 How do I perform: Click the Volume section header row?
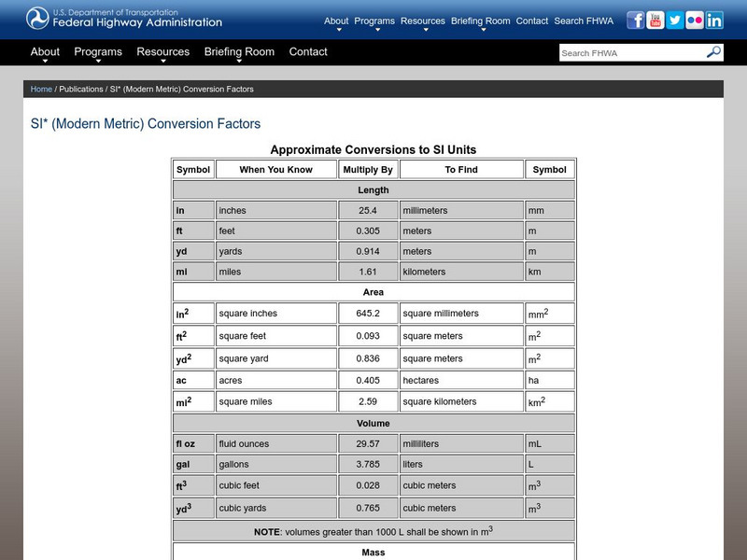pos(373,424)
